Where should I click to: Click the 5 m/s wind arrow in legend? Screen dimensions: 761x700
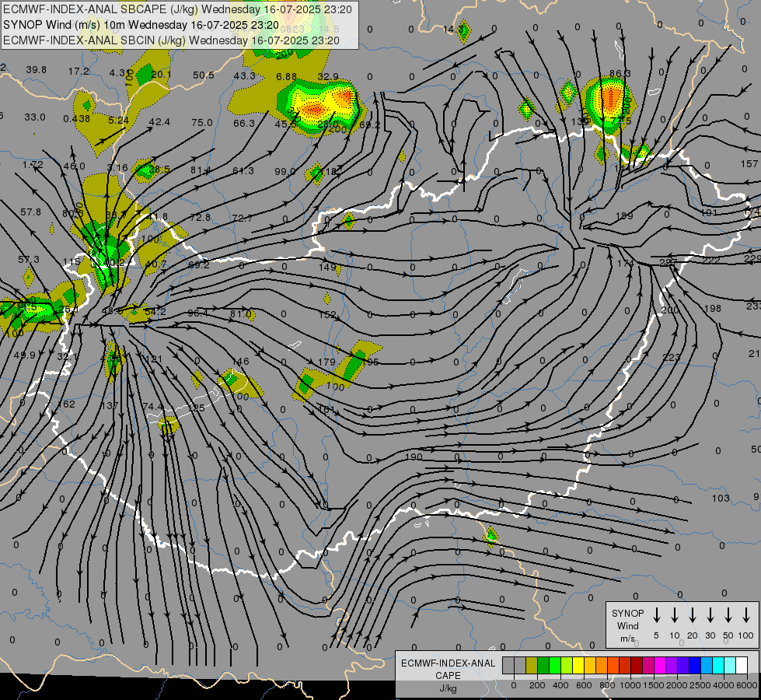[656, 615]
